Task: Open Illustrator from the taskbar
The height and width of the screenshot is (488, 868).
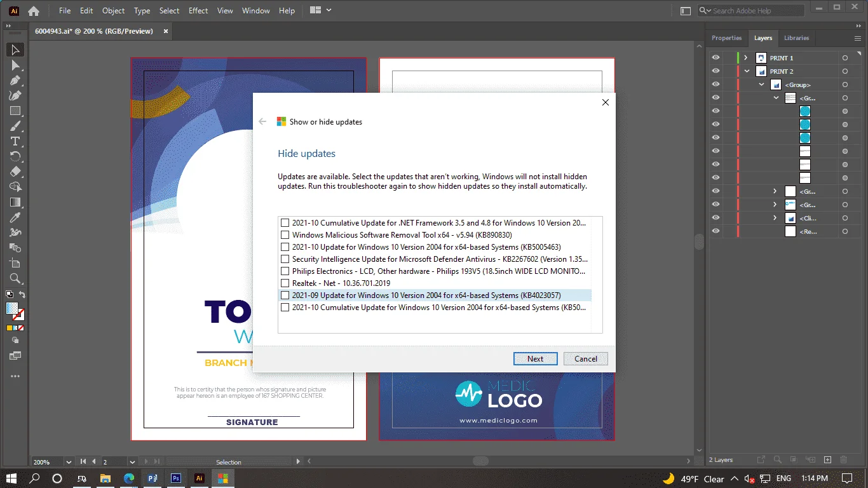Action: [199, 478]
